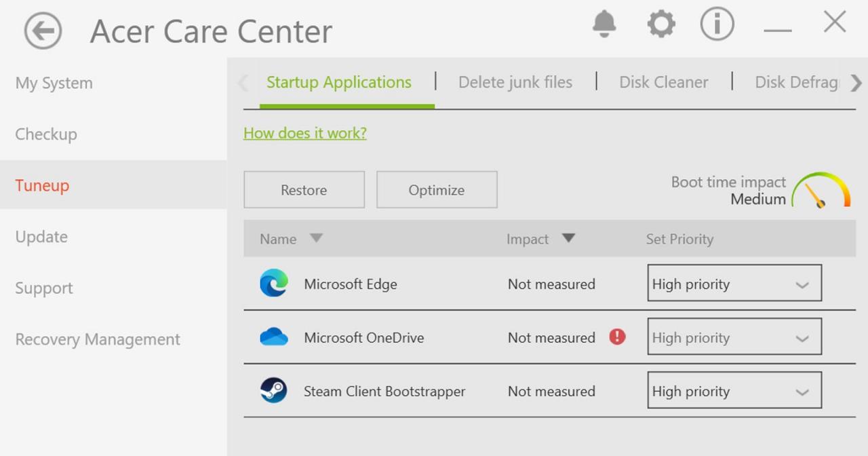Open My System in the sidebar
Screen dimensions: 868x456
coord(54,83)
